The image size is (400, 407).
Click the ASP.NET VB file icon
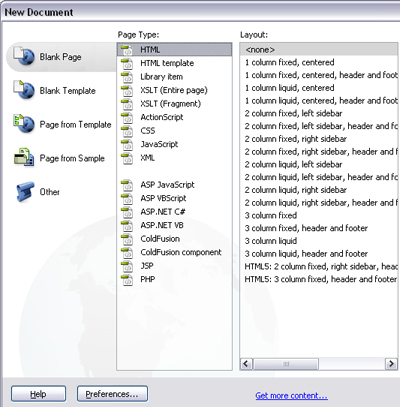click(x=127, y=226)
